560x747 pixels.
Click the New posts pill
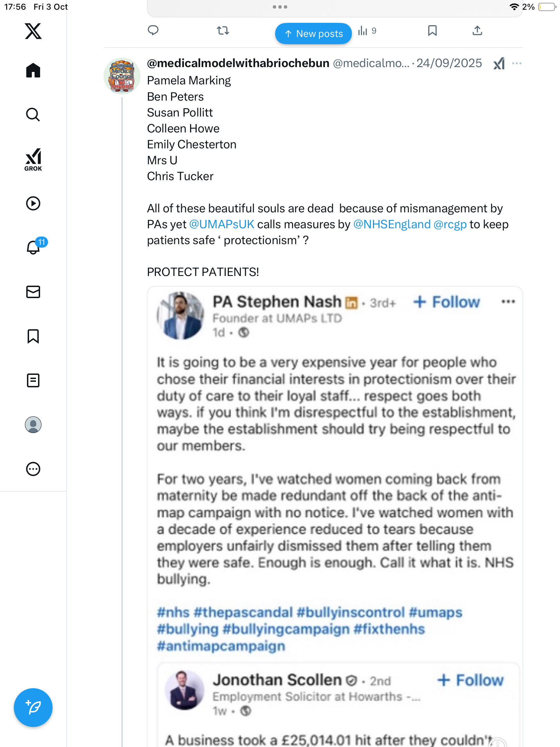tap(313, 34)
